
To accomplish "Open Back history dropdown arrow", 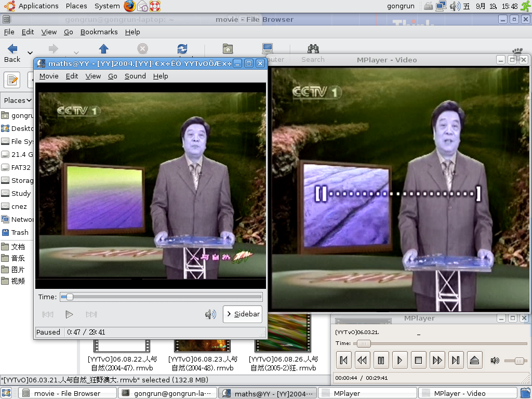I will click(30, 52).
